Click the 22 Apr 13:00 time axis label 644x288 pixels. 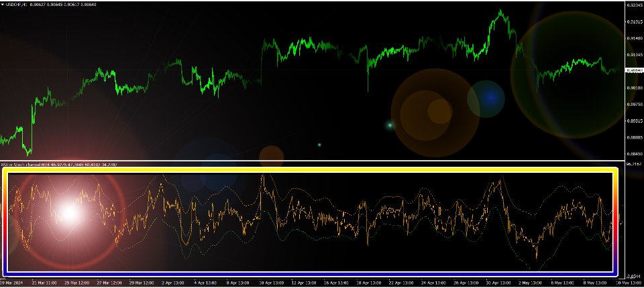(401, 283)
